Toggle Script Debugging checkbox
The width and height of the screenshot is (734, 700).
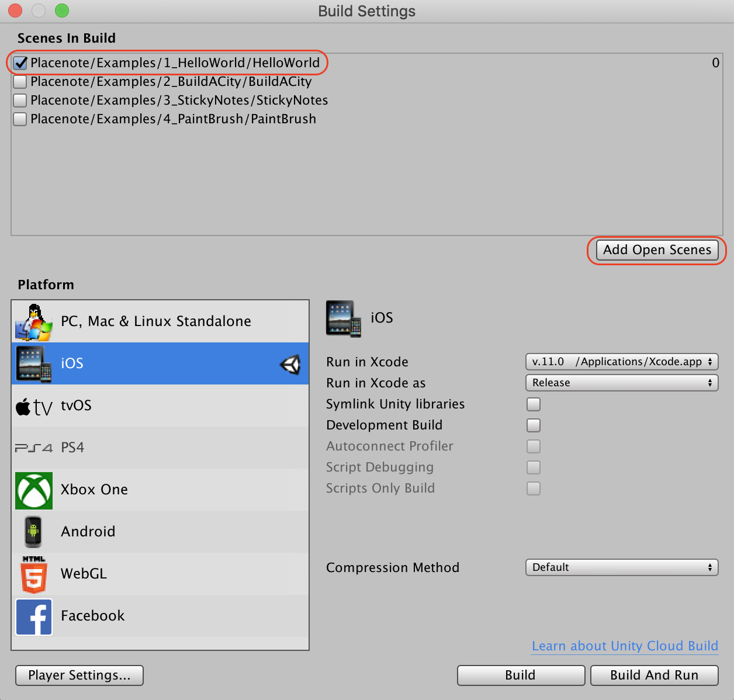pos(534,467)
